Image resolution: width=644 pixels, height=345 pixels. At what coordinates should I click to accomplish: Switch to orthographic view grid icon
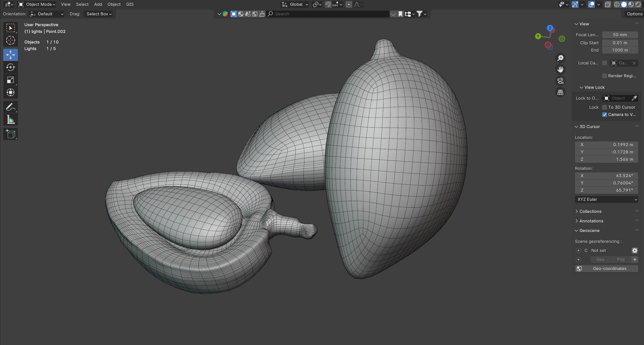pos(560,92)
